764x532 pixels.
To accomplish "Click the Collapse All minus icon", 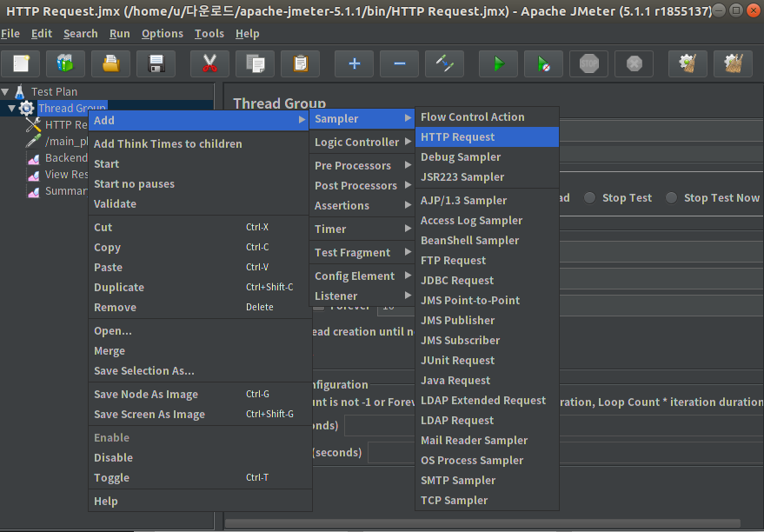I will click(x=400, y=63).
